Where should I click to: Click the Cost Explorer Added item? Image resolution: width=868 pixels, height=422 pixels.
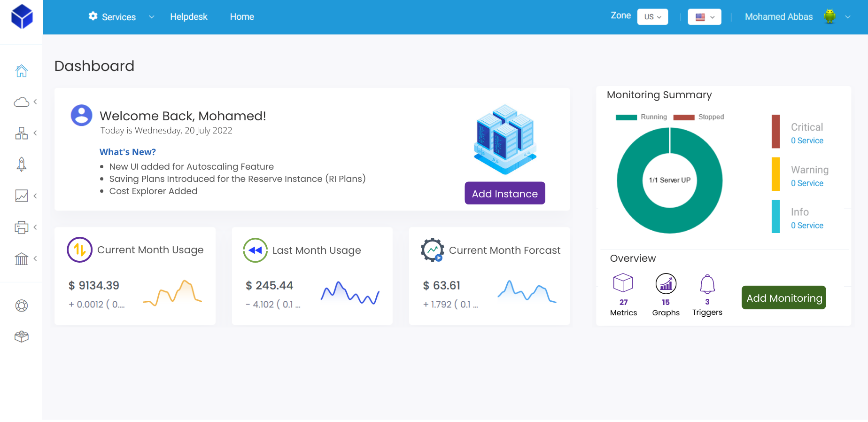click(x=153, y=191)
